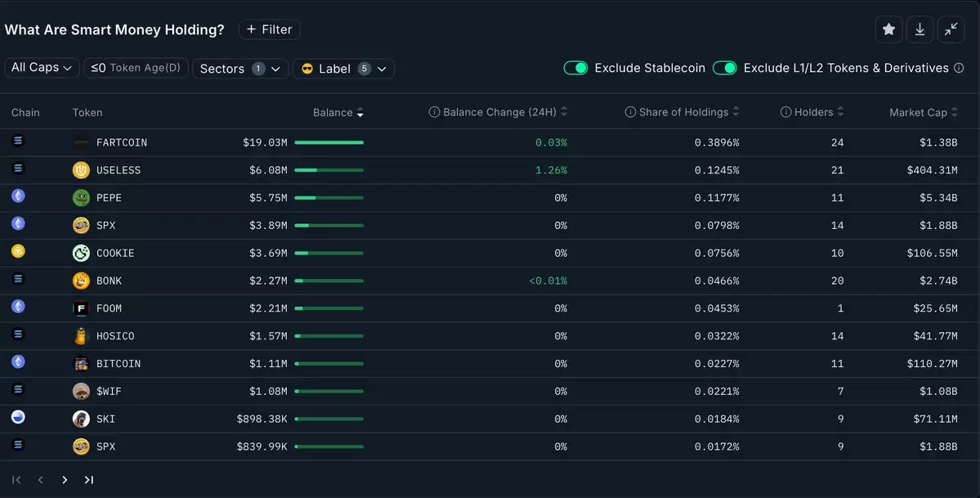This screenshot has height=498, width=980.
Task: Open the Label dropdown
Action: point(343,68)
